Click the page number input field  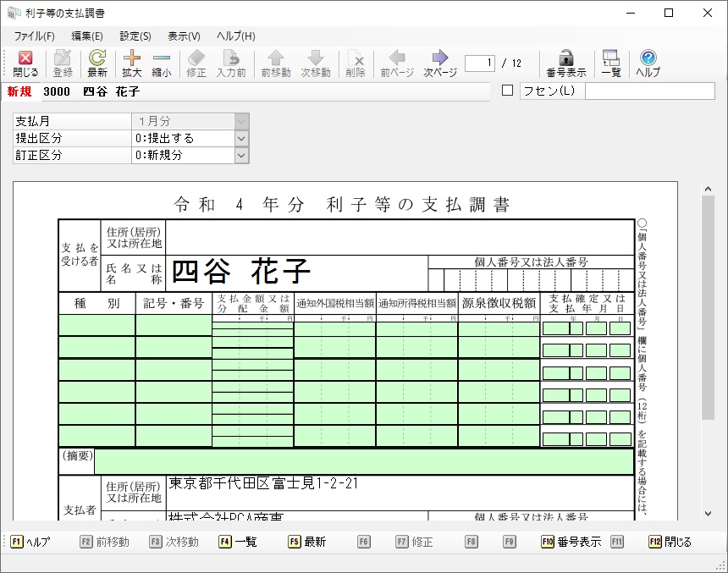pos(480,63)
